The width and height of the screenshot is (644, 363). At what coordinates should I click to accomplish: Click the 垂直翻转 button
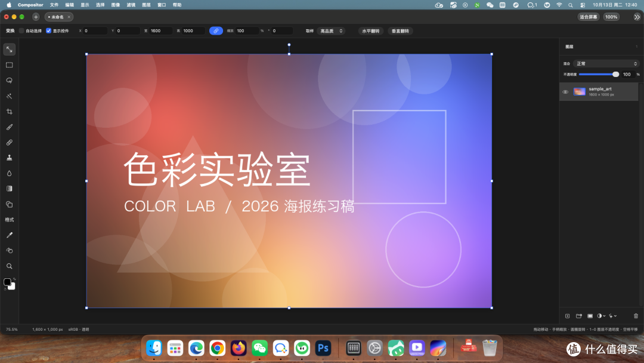[x=401, y=31]
